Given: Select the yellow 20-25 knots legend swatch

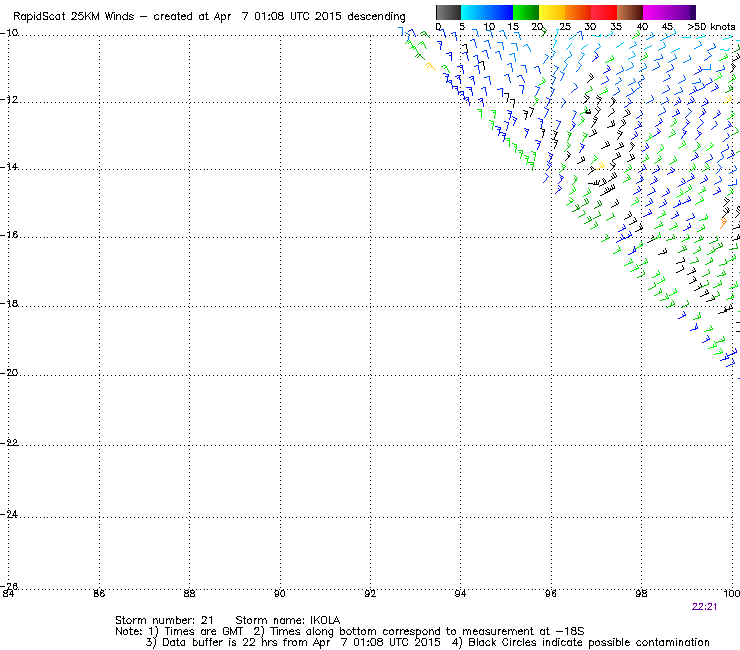Looking at the screenshot, I should (552, 12).
